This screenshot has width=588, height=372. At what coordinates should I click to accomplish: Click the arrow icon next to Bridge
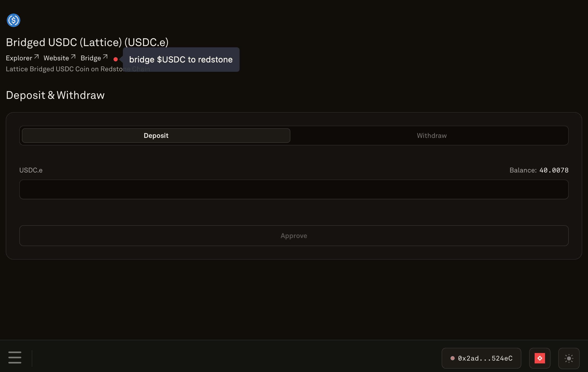(x=105, y=57)
